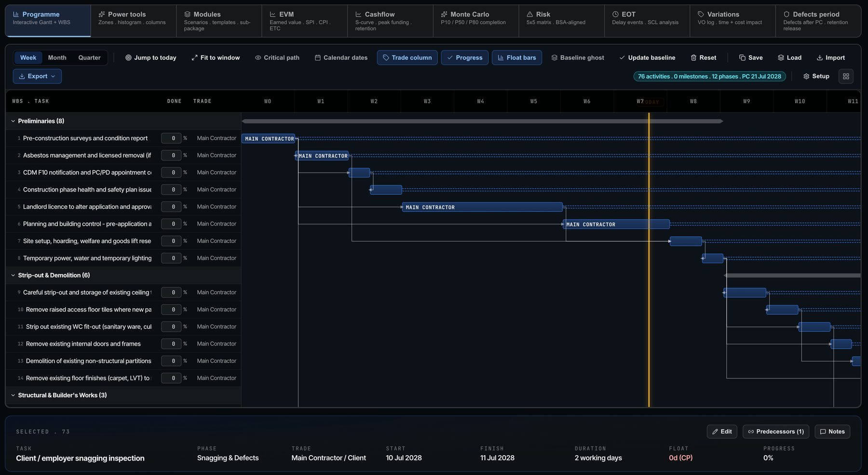Click the Import download icon button
This screenshot has height=475, width=868.
point(830,57)
